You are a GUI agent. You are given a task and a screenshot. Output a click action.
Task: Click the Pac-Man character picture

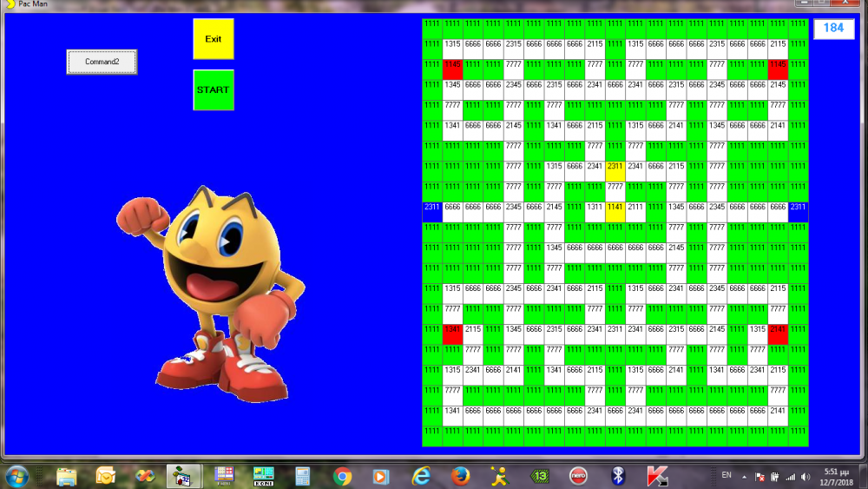(x=210, y=294)
